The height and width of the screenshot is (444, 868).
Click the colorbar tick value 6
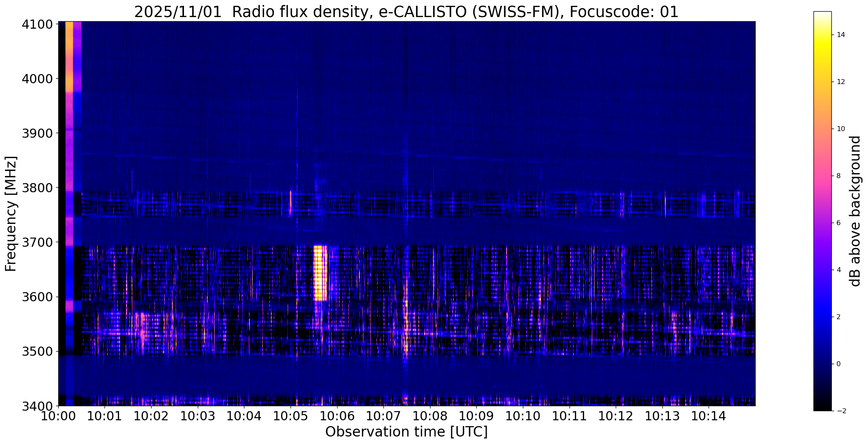tap(839, 223)
